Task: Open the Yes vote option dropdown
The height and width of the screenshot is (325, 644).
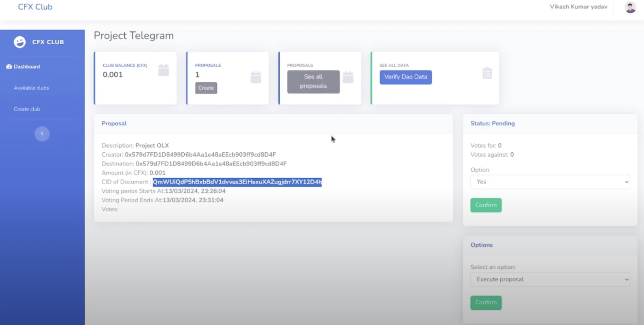Action: coord(550,182)
